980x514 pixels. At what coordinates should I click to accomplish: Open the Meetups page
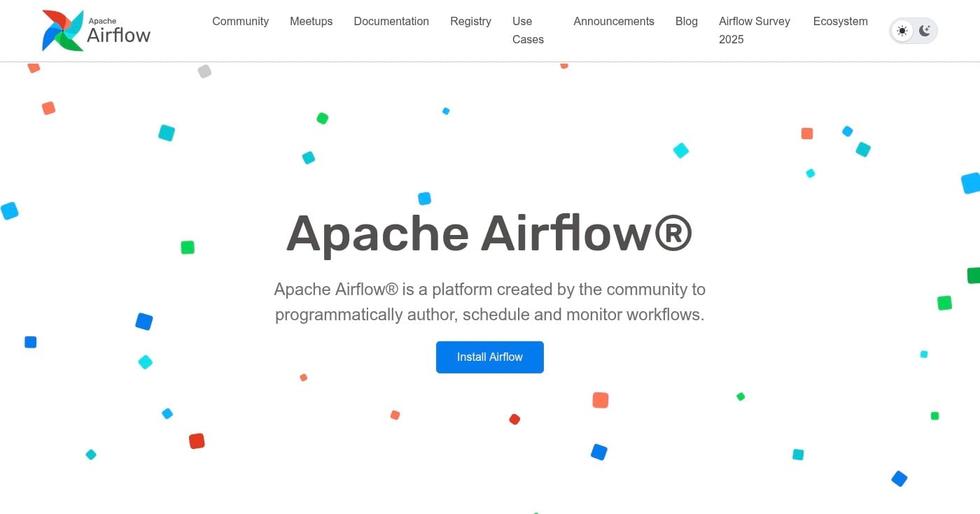[311, 22]
